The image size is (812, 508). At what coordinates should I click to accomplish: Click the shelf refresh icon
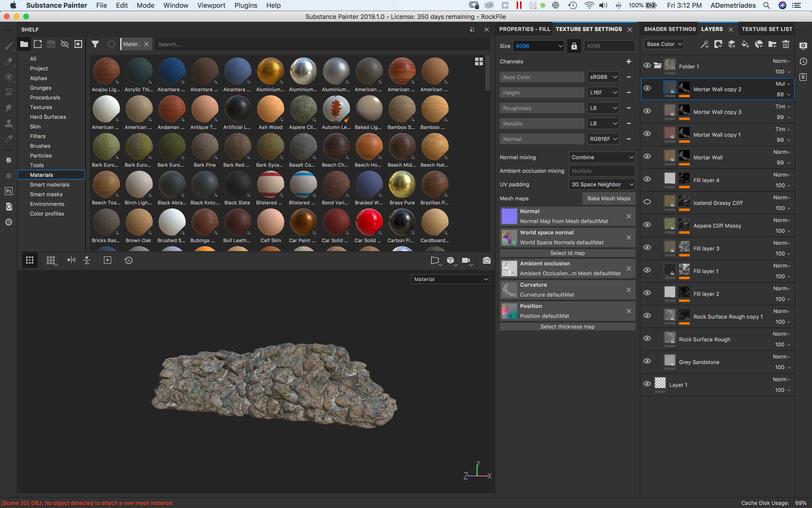(x=111, y=44)
